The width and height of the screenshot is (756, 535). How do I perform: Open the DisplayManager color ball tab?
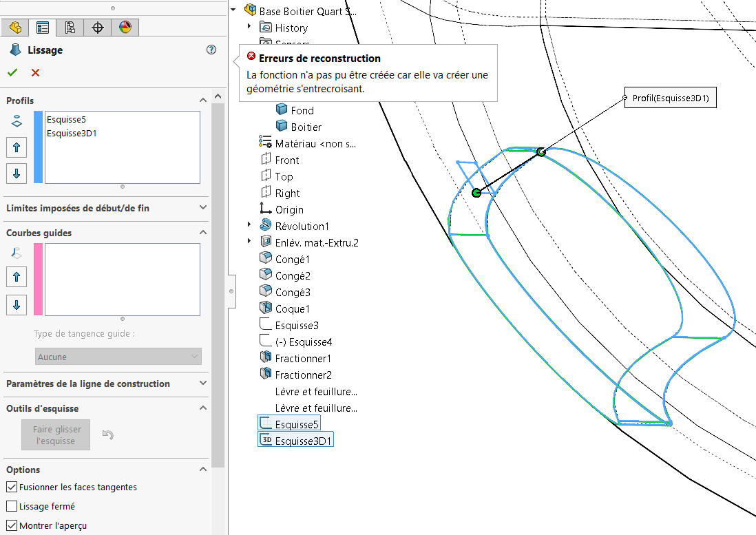coord(125,28)
